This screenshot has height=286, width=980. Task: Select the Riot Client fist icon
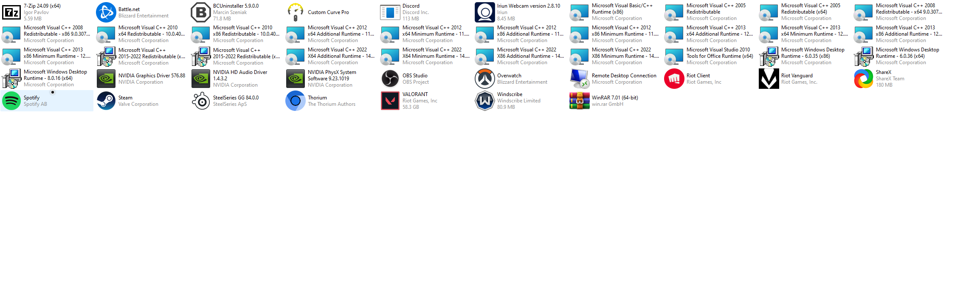click(x=674, y=79)
